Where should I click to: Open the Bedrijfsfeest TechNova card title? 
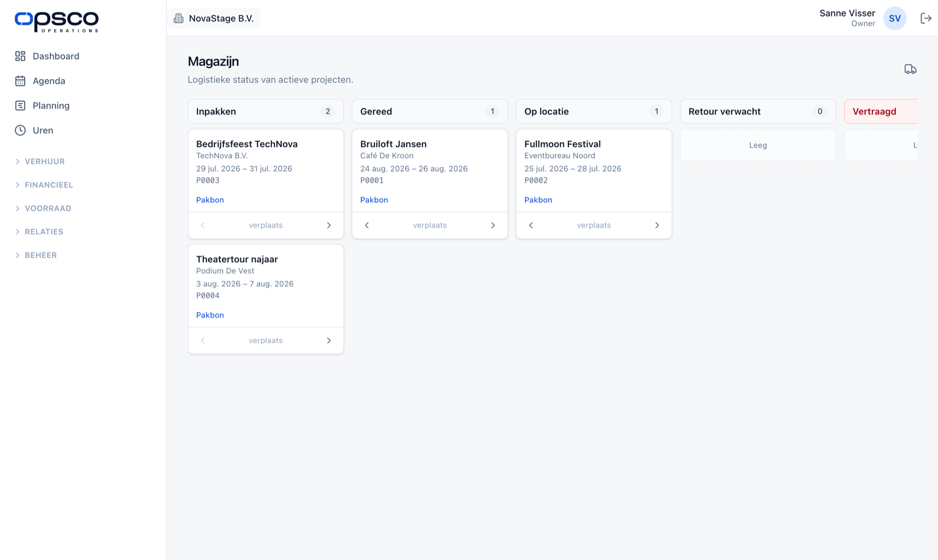(x=247, y=144)
